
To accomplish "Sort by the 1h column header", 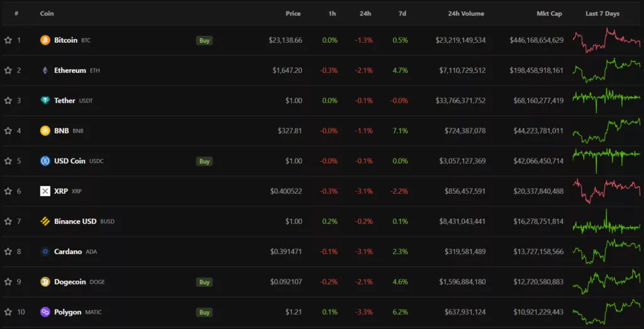I will [x=332, y=14].
